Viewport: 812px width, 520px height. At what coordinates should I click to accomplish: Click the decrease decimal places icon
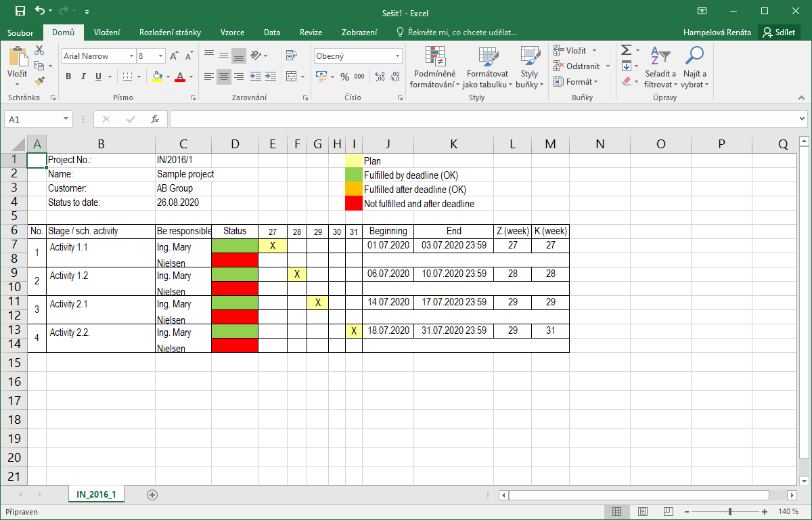pos(394,77)
